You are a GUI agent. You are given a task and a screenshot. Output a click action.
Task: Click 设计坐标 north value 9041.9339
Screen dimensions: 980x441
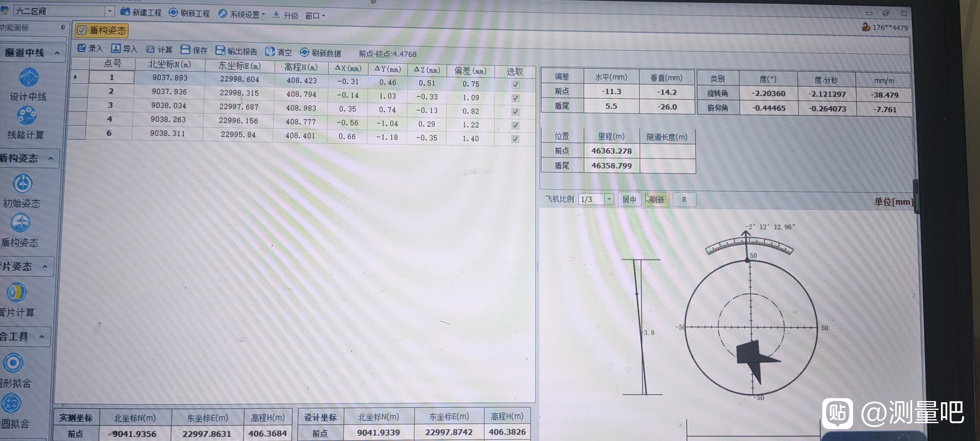tap(379, 433)
